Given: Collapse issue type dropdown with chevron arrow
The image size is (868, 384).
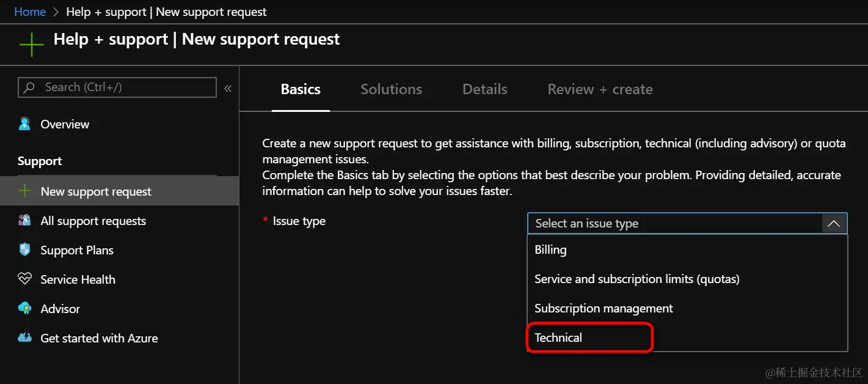Looking at the screenshot, I should (x=834, y=224).
